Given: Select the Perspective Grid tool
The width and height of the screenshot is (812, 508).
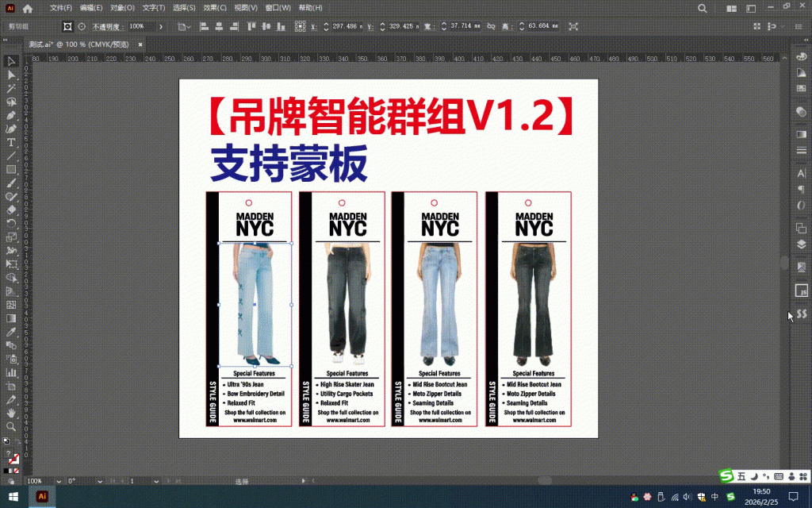Looking at the screenshot, I should point(11,291).
